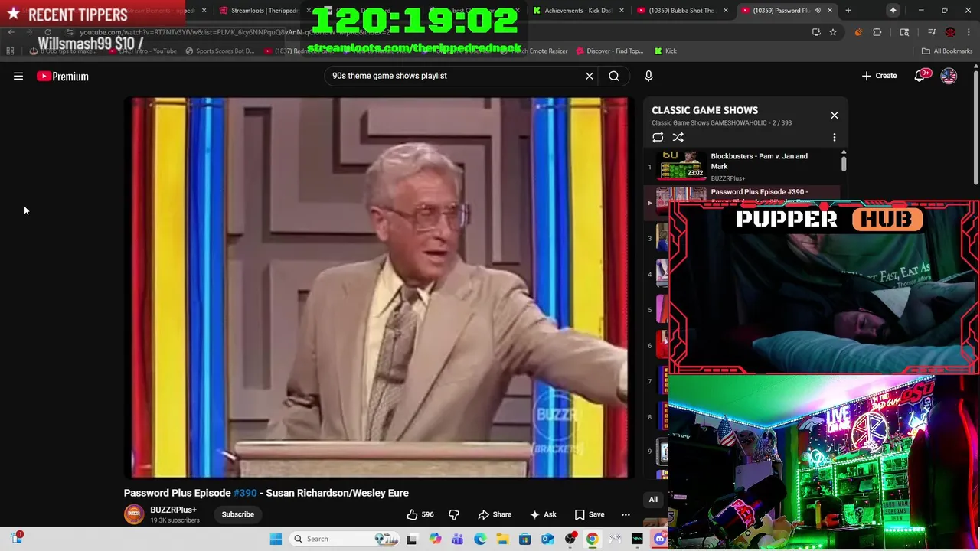
Task: Open the YouTube account avatar menu
Action: [949, 76]
